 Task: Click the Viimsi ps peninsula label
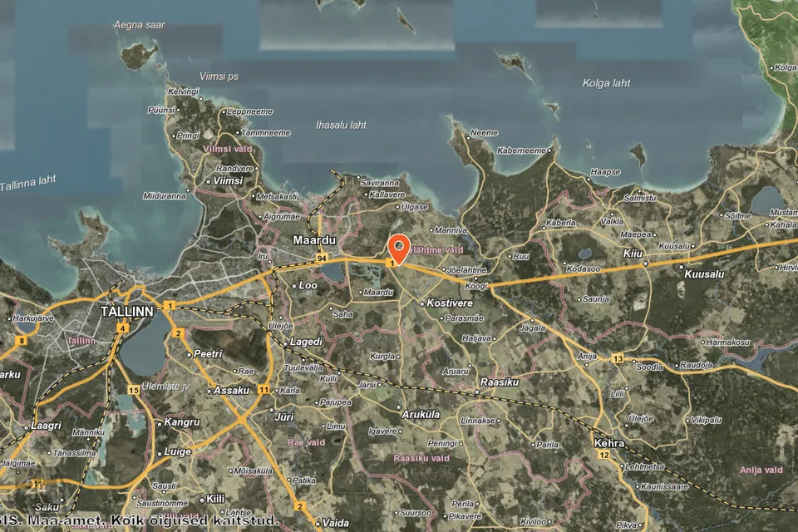(x=219, y=76)
